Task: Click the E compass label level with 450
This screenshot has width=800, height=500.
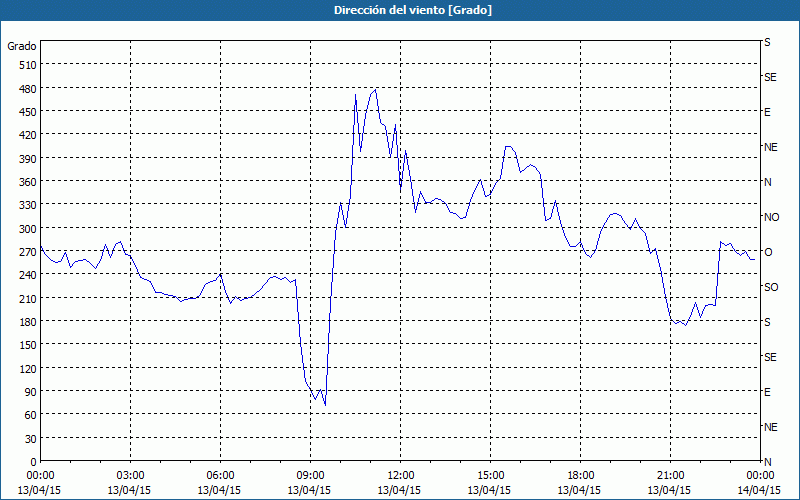Action: [x=767, y=112]
